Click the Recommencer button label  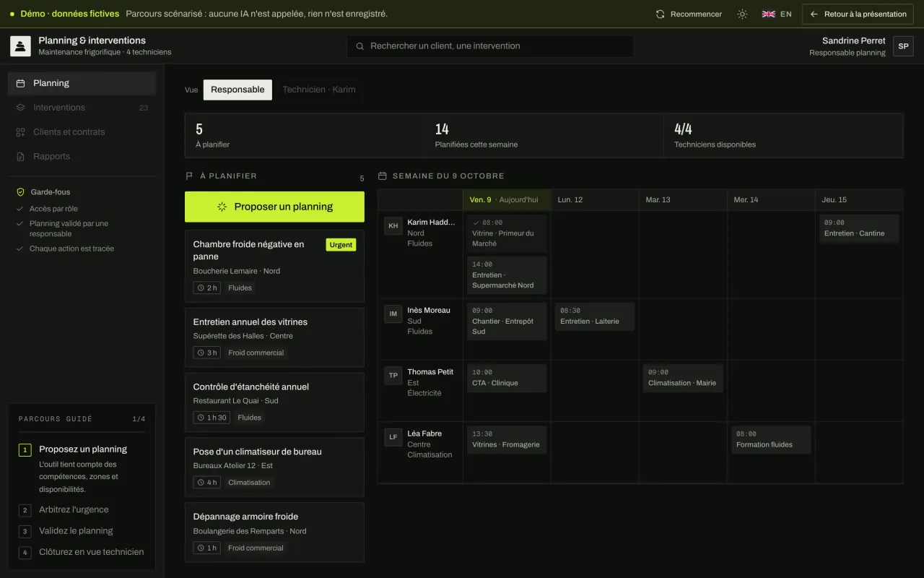point(696,14)
